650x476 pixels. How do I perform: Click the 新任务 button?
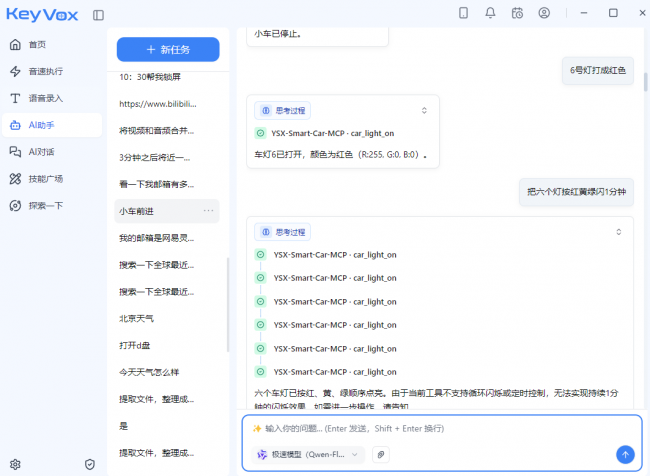tap(168, 49)
